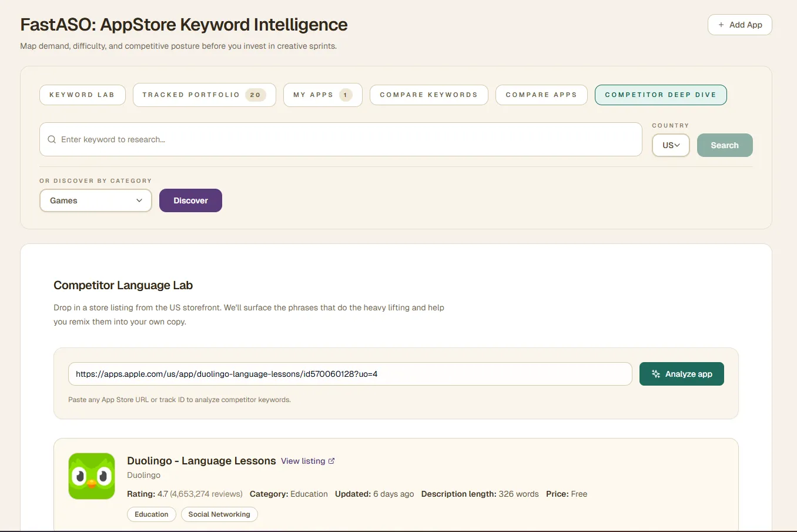This screenshot has width=797, height=532.
Task: Click the external link icon beside View listing
Action: click(x=331, y=461)
